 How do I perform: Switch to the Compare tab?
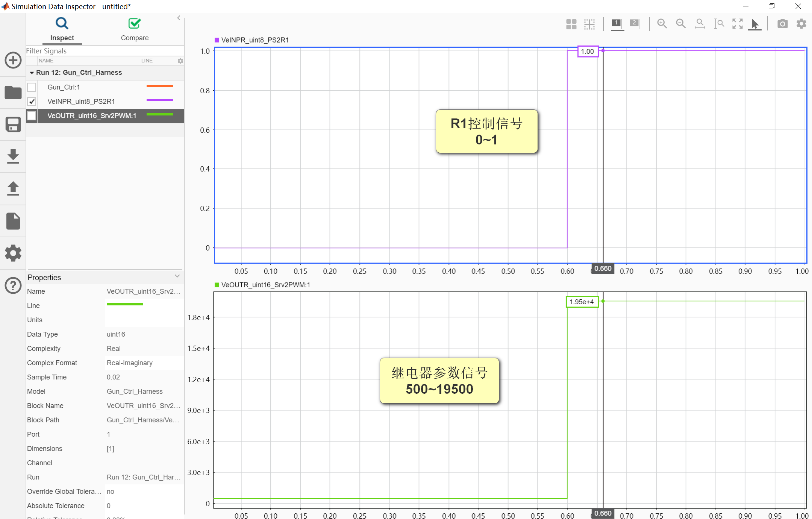pyautogui.click(x=135, y=29)
